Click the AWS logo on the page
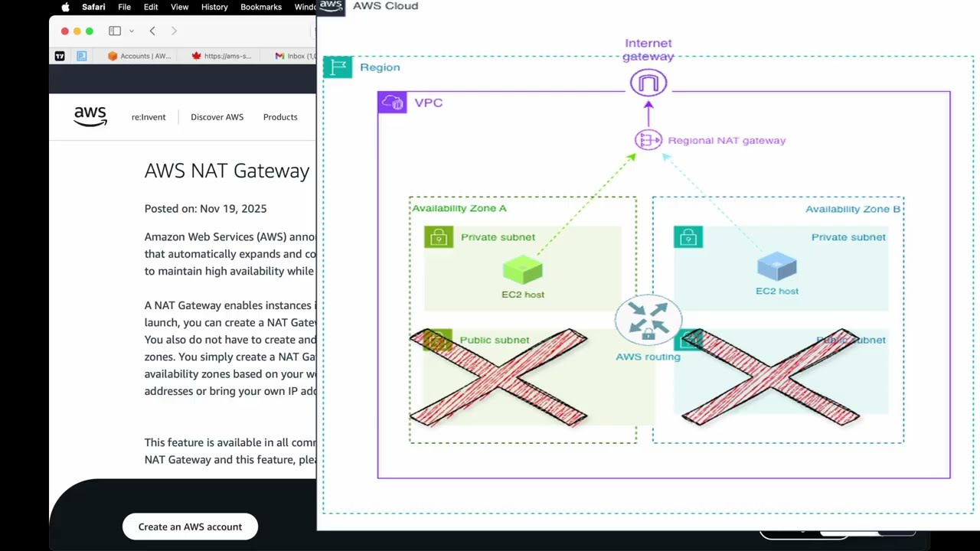The height and width of the screenshot is (551, 980). [90, 116]
